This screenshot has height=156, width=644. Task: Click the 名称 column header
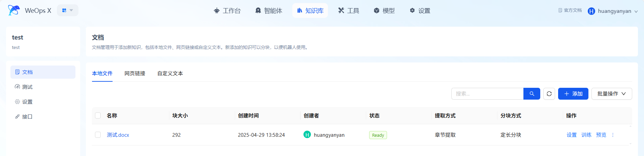tap(112, 115)
